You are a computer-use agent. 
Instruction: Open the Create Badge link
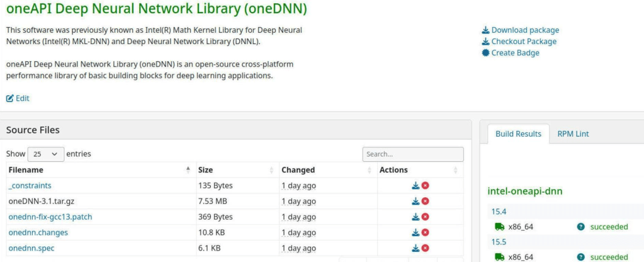pyautogui.click(x=514, y=53)
